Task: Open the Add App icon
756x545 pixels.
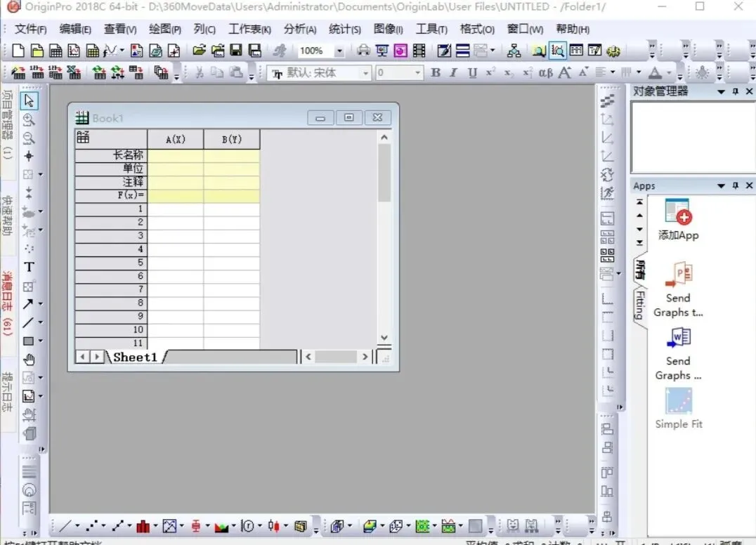Action: 678,220
